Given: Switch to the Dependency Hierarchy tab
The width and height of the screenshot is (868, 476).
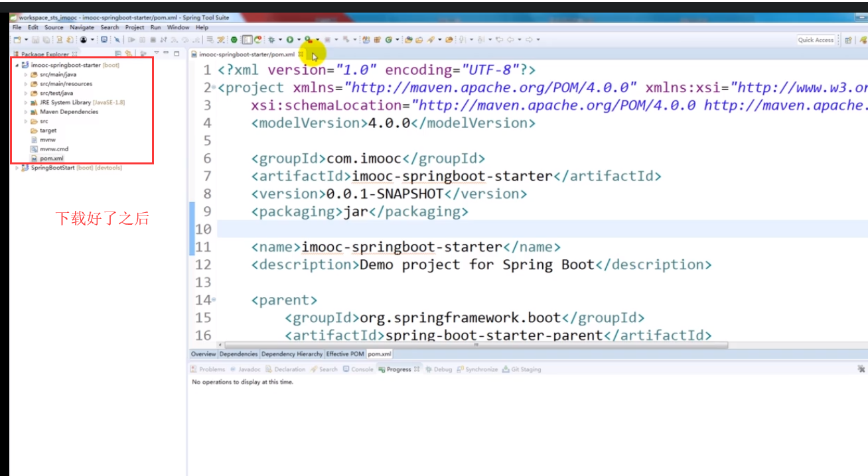Looking at the screenshot, I should click(291, 354).
